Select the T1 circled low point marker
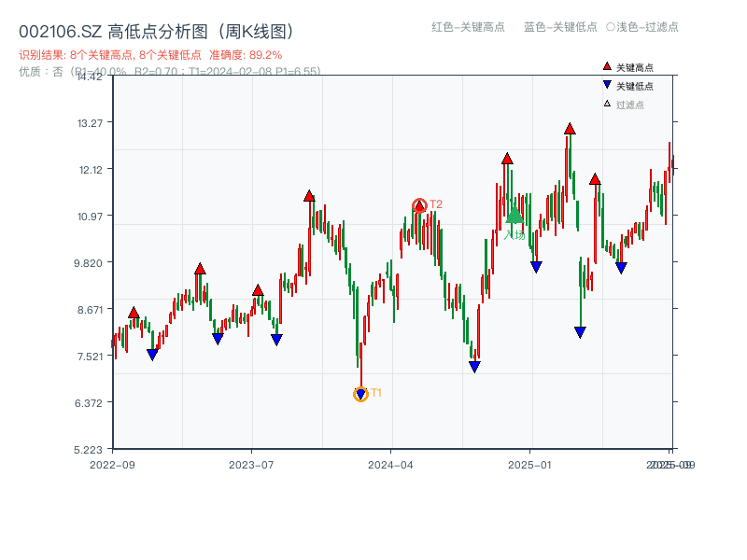The width and height of the screenshot is (747, 560). (360, 394)
